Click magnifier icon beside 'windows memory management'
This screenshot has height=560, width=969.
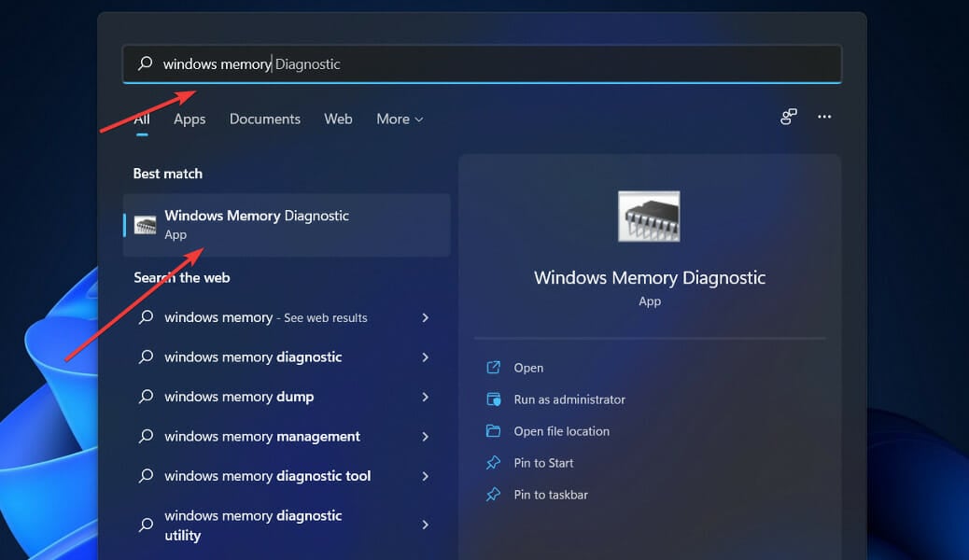146,436
